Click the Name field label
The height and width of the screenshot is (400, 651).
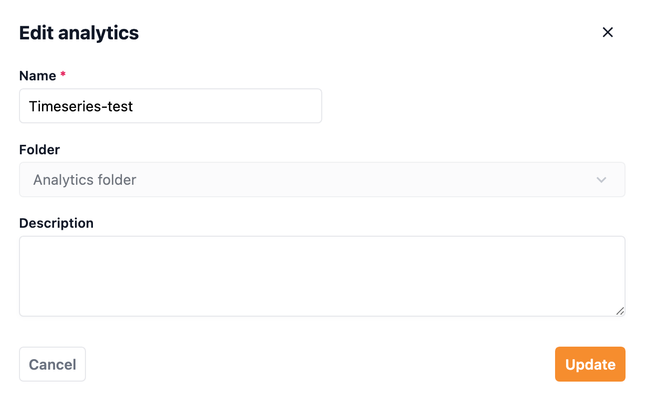pos(37,76)
